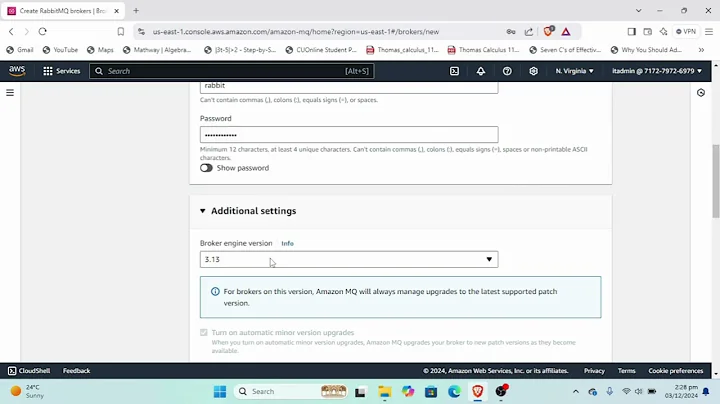720x404 pixels.
Task: Open Microsoft Store from taskbar
Action: pos(431,392)
